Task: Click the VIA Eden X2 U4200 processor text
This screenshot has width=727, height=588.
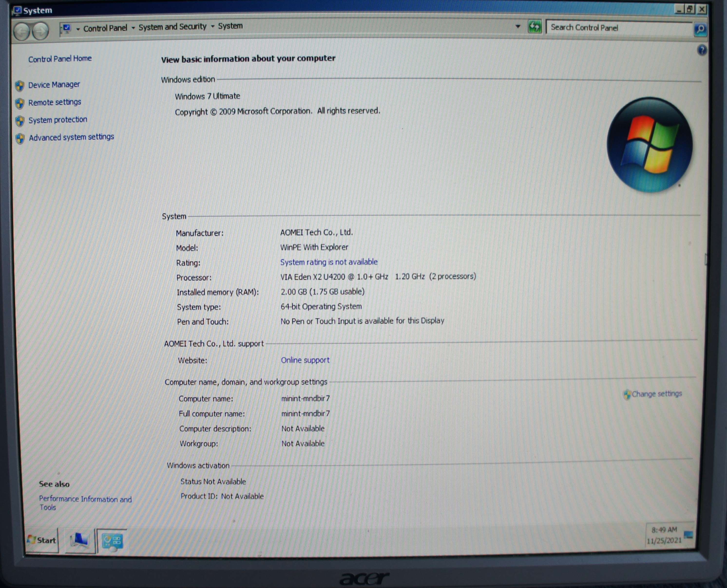Action: coord(378,277)
